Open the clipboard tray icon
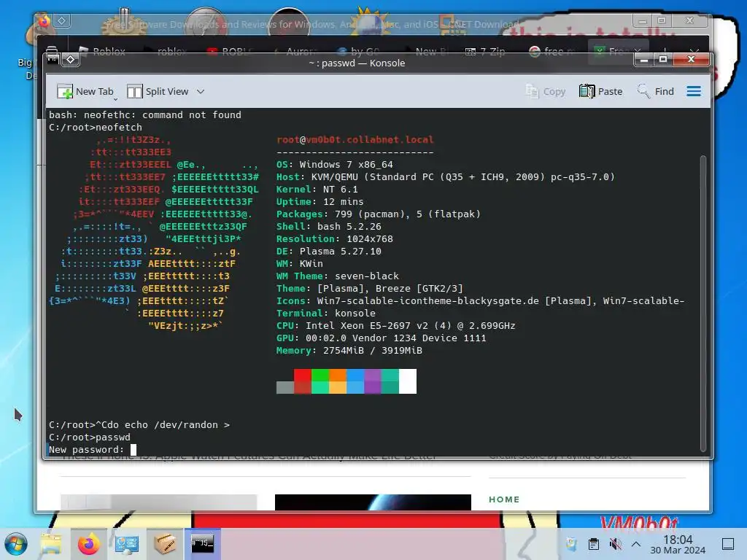 (x=593, y=544)
